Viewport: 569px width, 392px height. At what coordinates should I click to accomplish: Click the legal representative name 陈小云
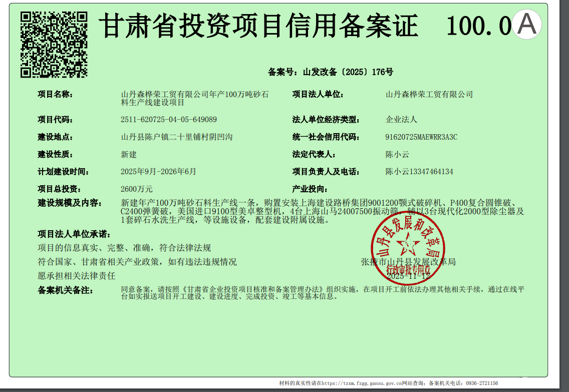(x=397, y=155)
